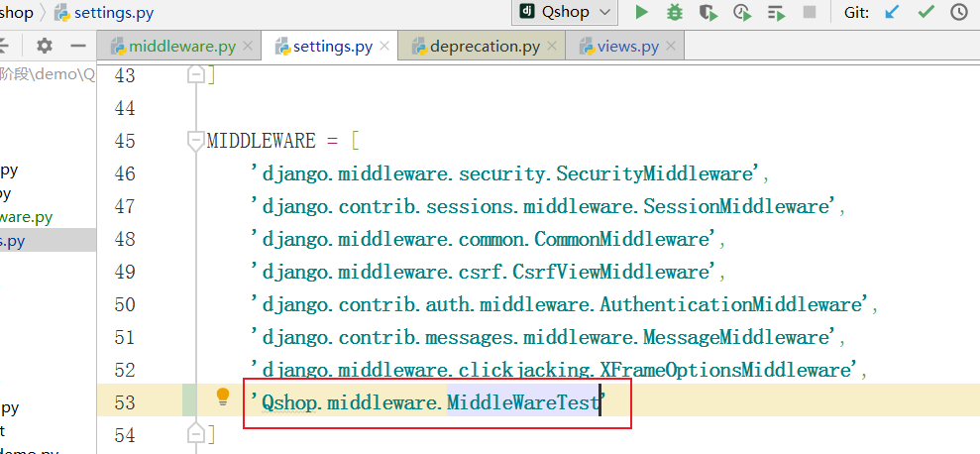Screen dimensions: 980x454
Task: Start debugging with the bug icon
Action: click(675, 12)
